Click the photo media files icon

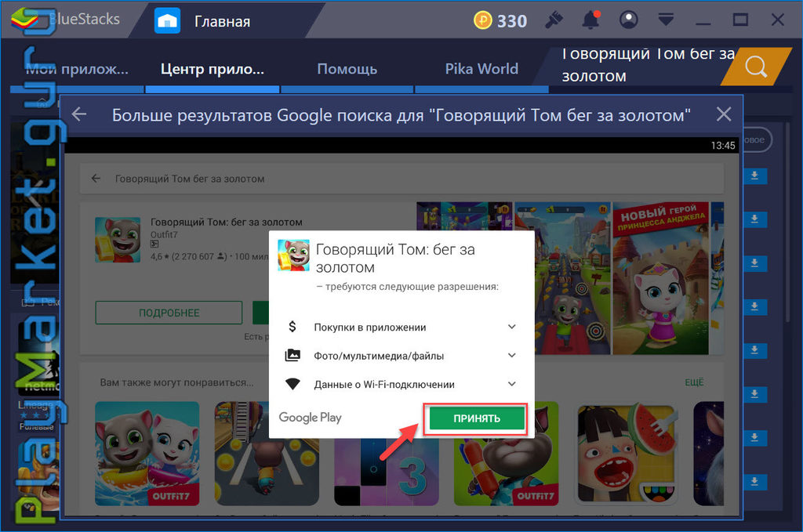pos(292,355)
